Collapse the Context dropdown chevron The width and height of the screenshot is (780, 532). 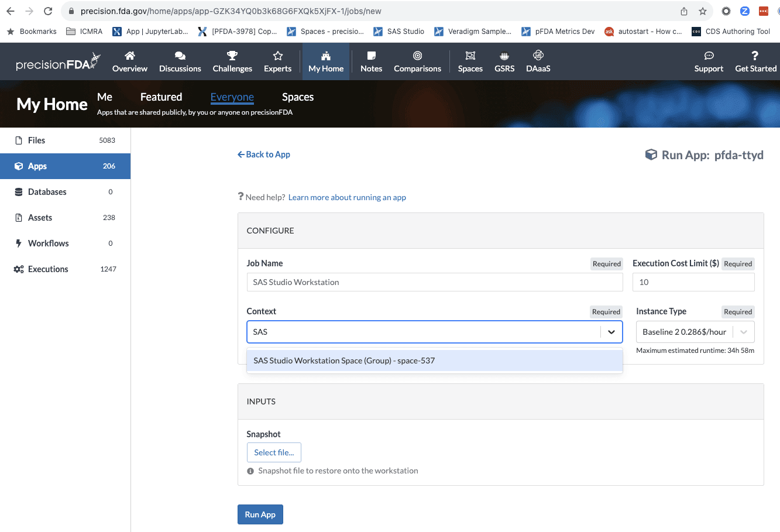pyautogui.click(x=611, y=332)
